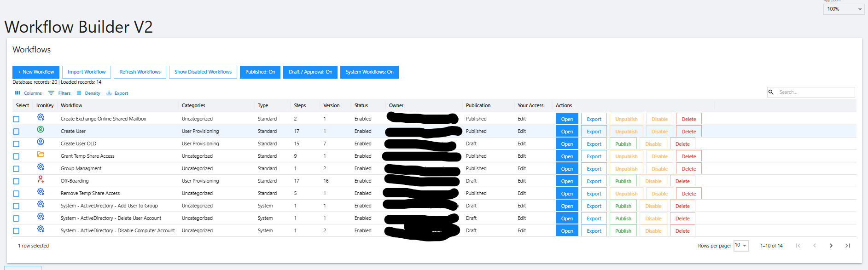Select checkbox for Create Exchange Online Shared Mailbox
Image resolution: width=868 pixels, height=270 pixels.
(x=16, y=119)
